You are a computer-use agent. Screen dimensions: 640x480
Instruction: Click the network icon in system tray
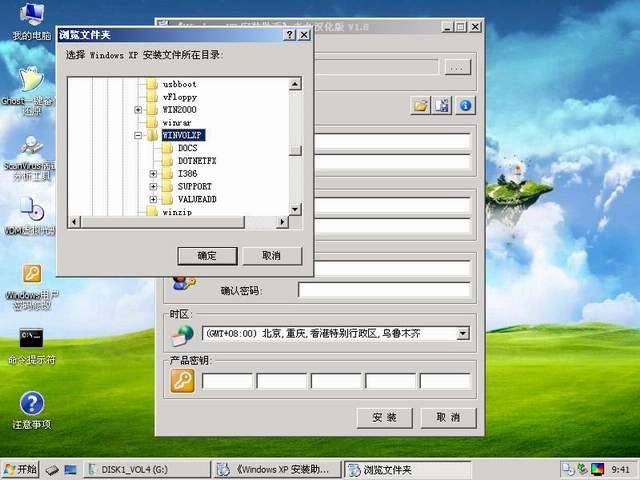click(x=567, y=469)
